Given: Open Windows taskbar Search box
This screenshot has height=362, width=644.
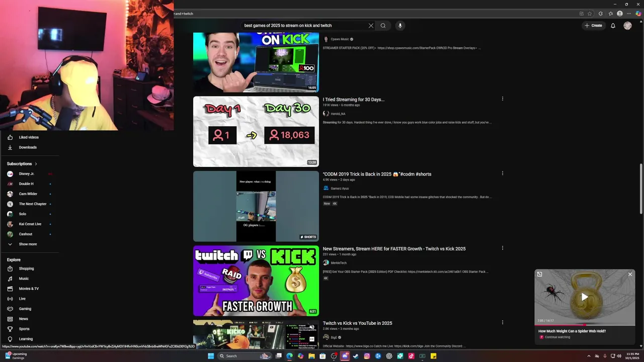Looking at the screenshot, I should [245, 356].
